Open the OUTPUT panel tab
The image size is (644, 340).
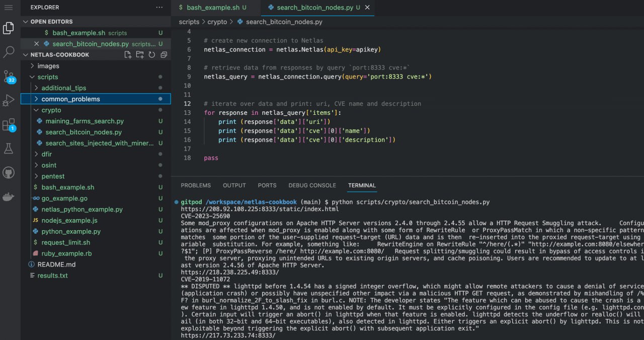234,185
